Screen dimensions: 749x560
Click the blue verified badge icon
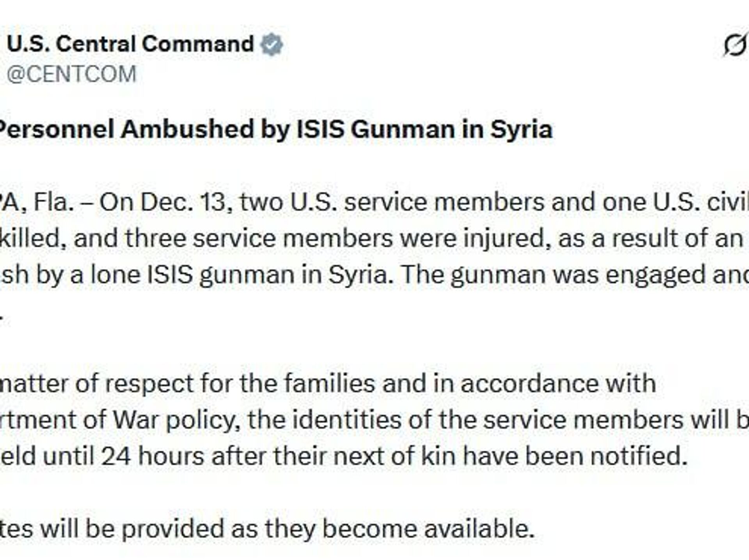click(272, 44)
